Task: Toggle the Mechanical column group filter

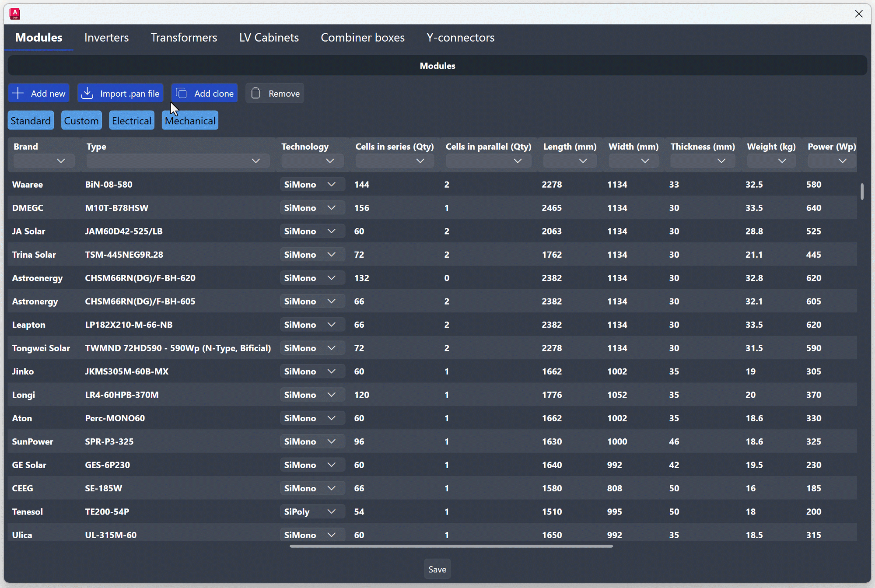Action: pyautogui.click(x=190, y=121)
